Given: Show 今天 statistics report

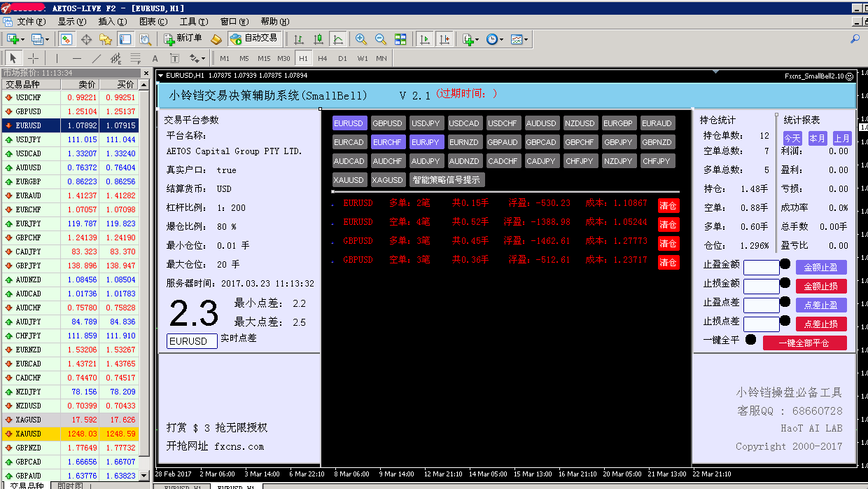Looking at the screenshot, I should [792, 138].
